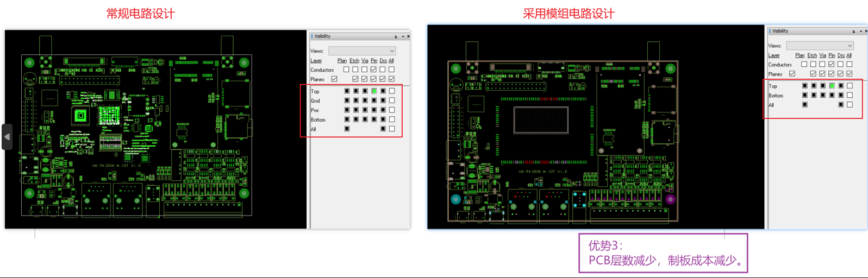Toggle Conductors All checkbox in conventional design panel
868x278 pixels.
(x=391, y=69)
